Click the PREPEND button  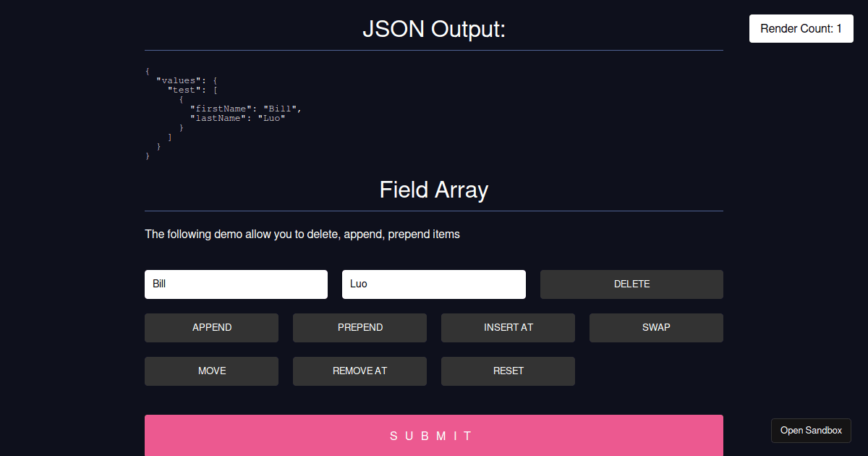(x=359, y=328)
